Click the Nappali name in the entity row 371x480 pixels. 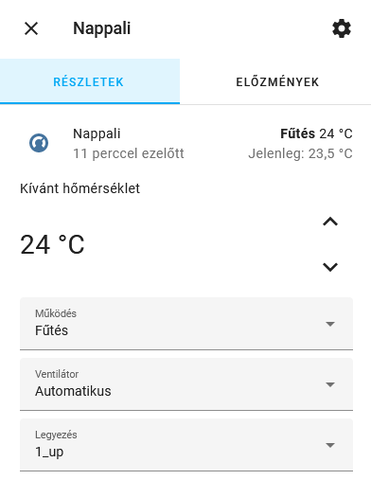tap(97, 134)
